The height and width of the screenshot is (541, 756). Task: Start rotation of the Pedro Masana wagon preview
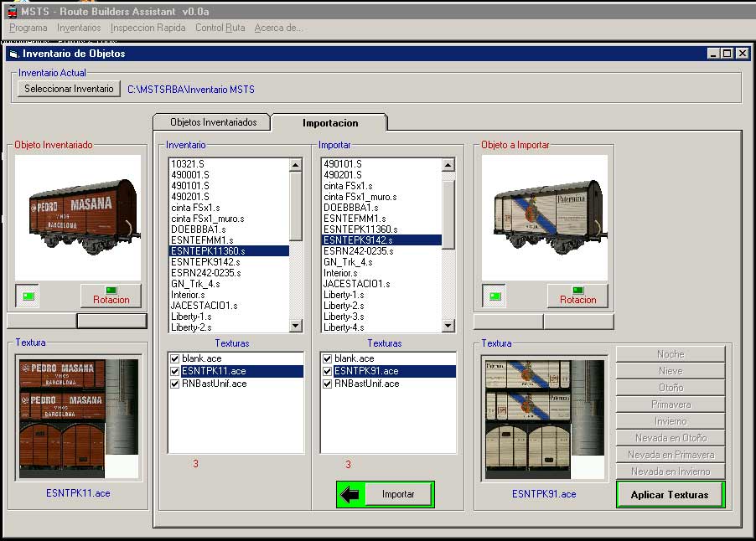click(111, 296)
